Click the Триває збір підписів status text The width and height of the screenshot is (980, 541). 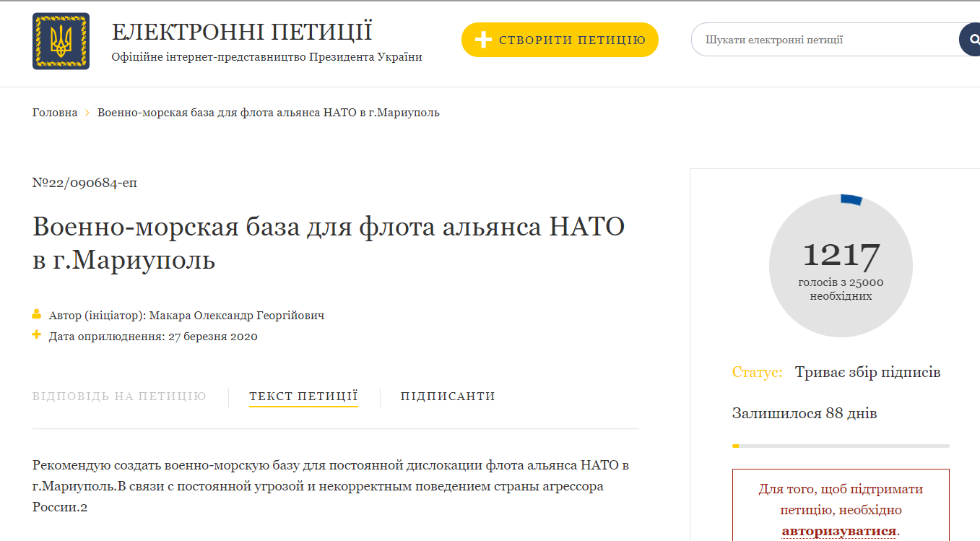click(867, 373)
